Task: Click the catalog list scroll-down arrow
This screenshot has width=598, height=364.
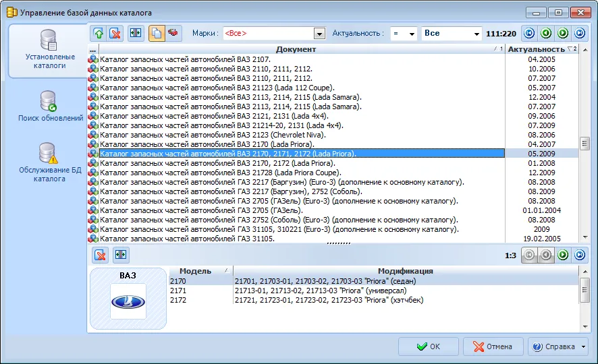Action: coord(585,237)
